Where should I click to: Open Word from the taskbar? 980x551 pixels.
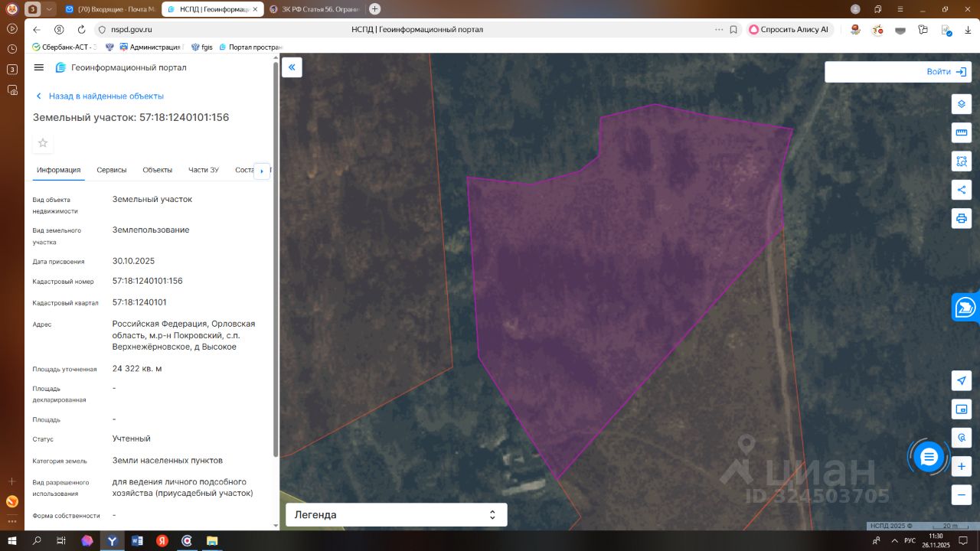point(138,540)
